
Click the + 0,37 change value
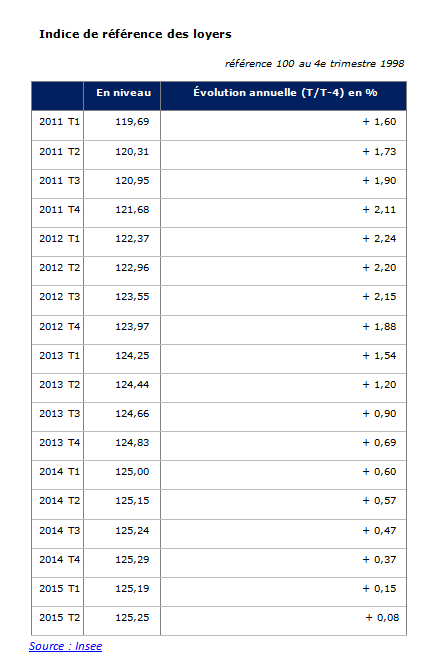(x=379, y=559)
